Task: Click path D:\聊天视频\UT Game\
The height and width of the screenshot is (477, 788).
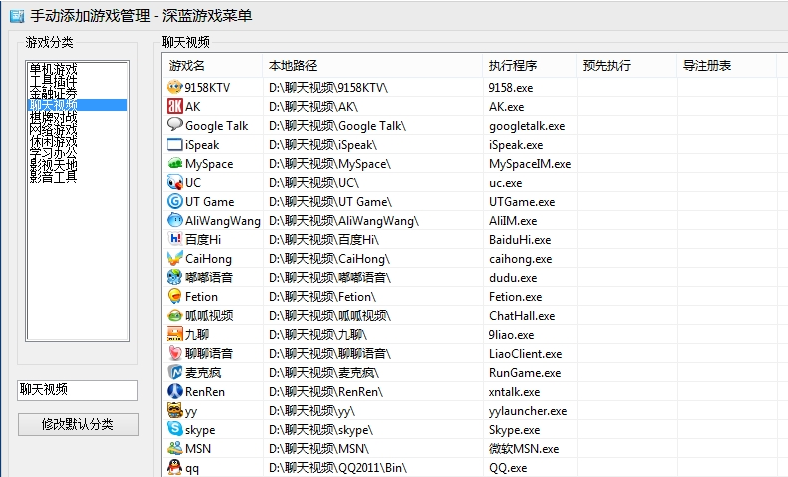Action: pyautogui.click(x=330, y=202)
